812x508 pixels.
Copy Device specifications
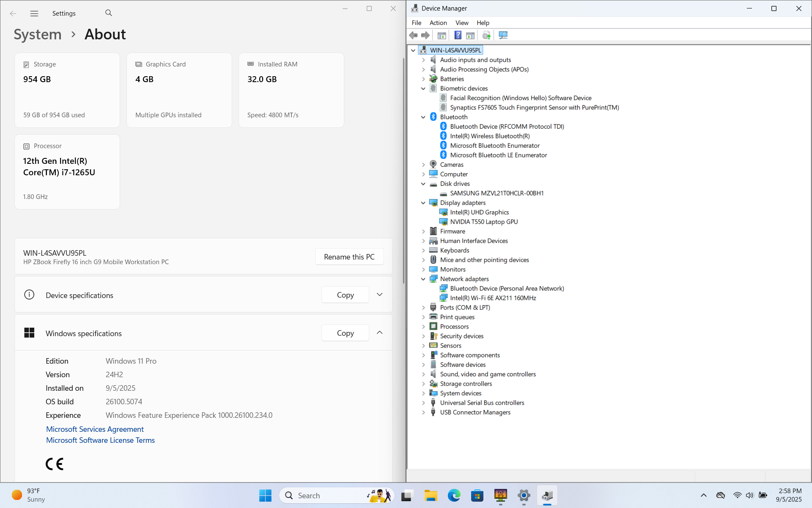pyautogui.click(x=345, y=295)
